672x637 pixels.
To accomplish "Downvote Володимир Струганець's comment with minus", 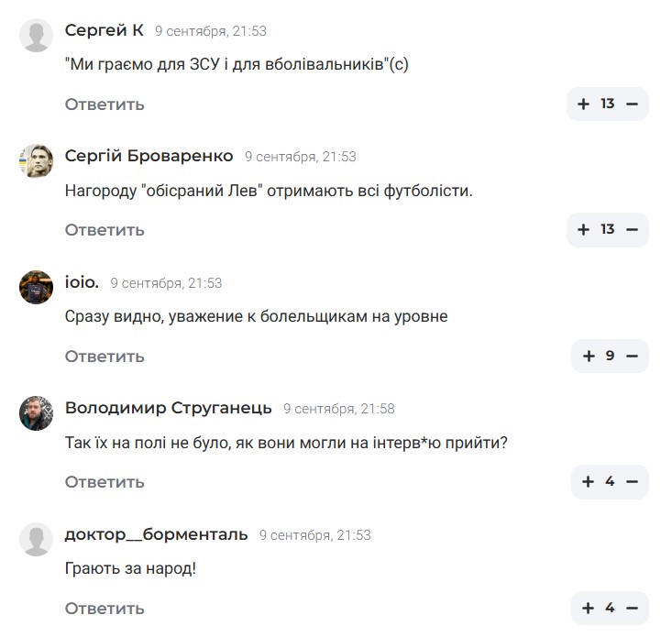I will coord(632,481).
